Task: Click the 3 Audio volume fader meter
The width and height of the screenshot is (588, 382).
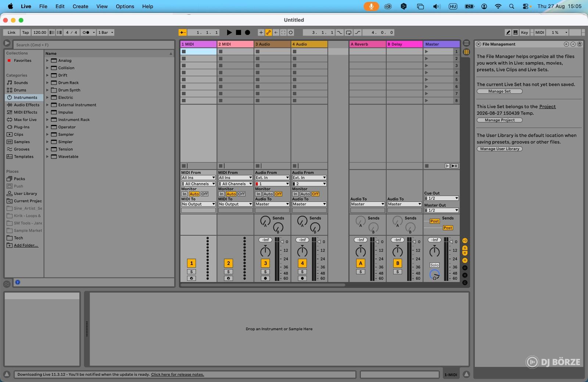Action: pyautogui.click(x=277, y=259)
